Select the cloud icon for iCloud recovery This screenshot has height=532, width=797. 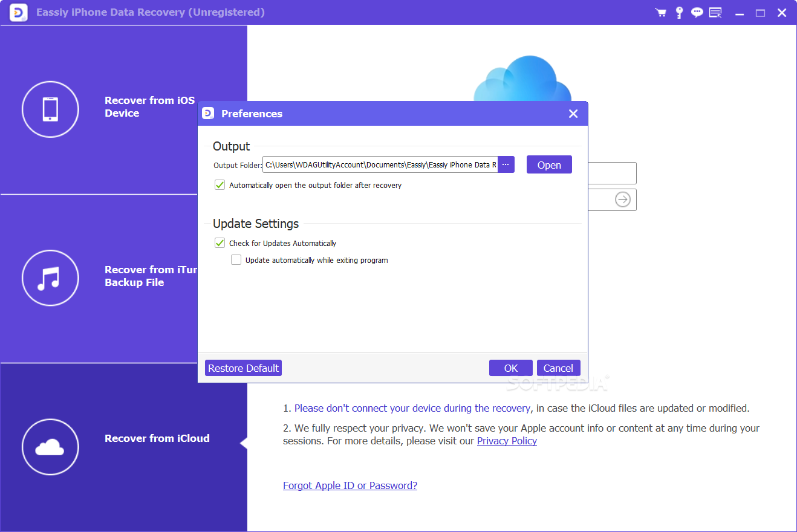click(x=50, y=447)
